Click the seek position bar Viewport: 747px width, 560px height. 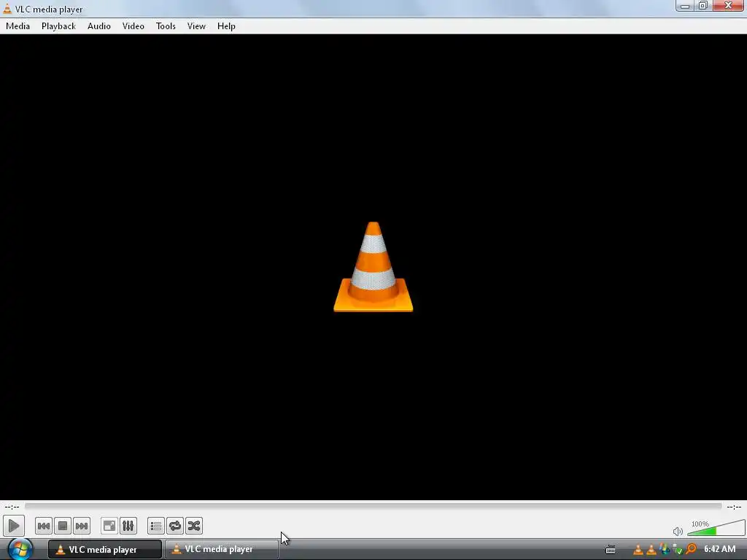coord(373,507)
